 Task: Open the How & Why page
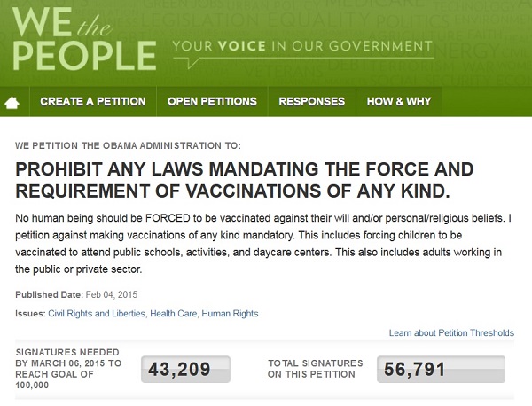pyautogui.click(x=399, y=101)
